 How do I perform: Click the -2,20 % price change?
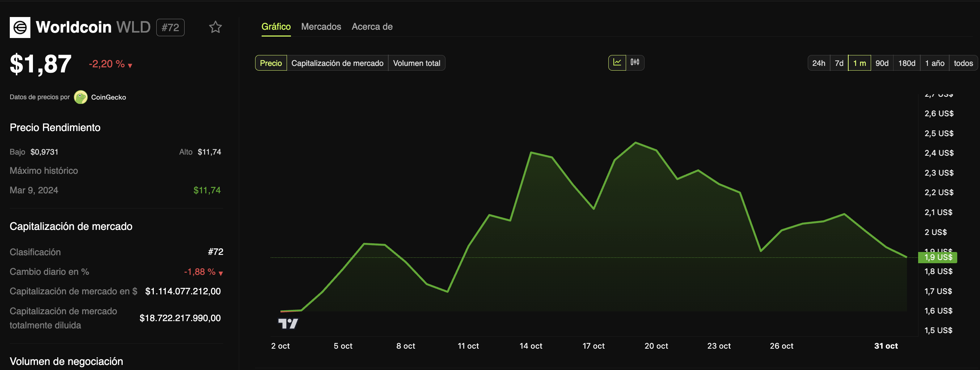pos(110,64)
